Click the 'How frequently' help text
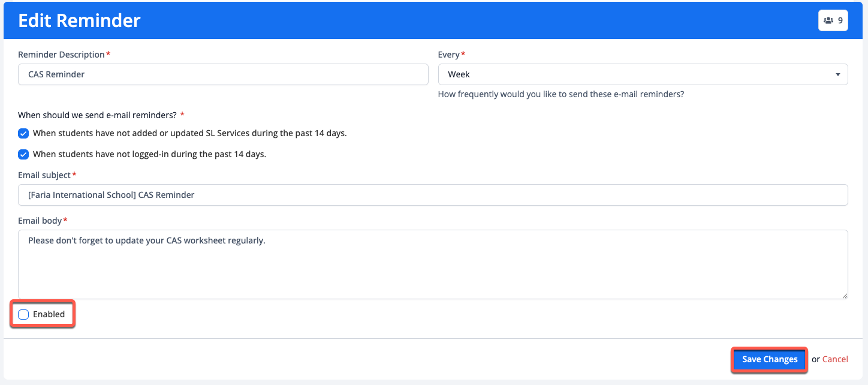 (x=560, y=95)
